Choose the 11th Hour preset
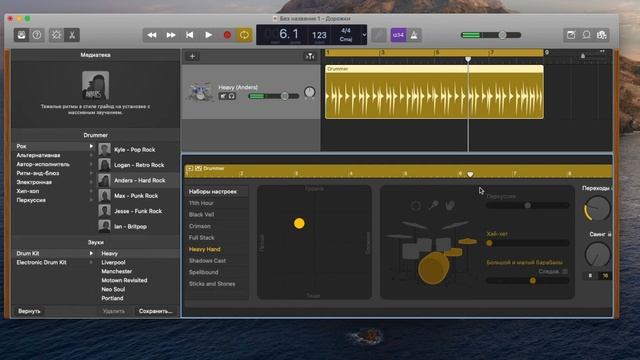 (201, 203)
